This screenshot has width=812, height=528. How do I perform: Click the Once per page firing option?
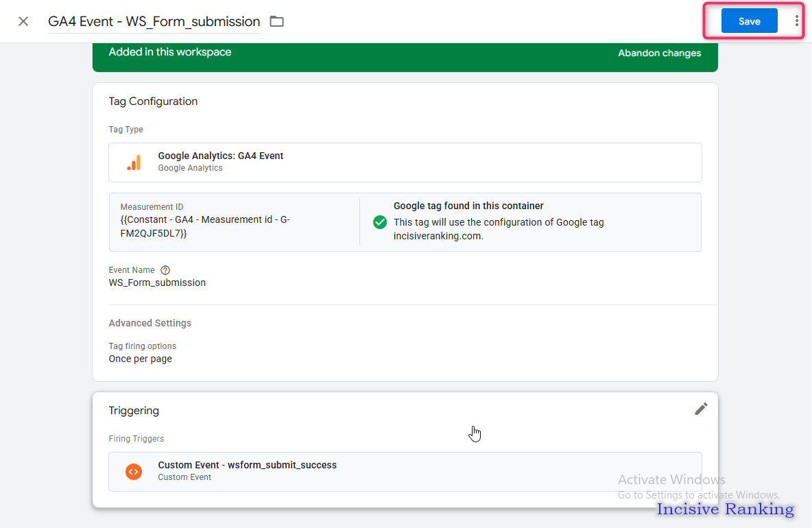141,359
